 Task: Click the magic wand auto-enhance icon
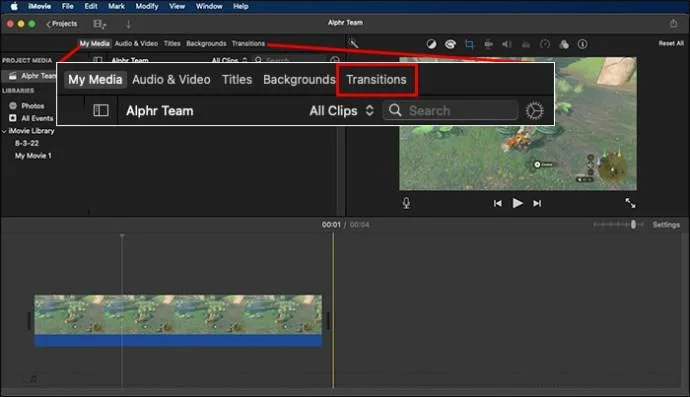click(x=353, y=44)
